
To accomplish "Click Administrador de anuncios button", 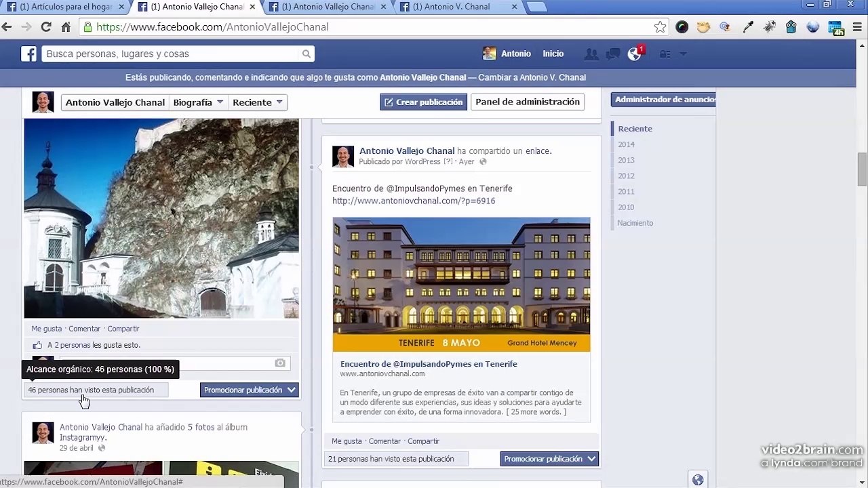I will coord(663,100).
